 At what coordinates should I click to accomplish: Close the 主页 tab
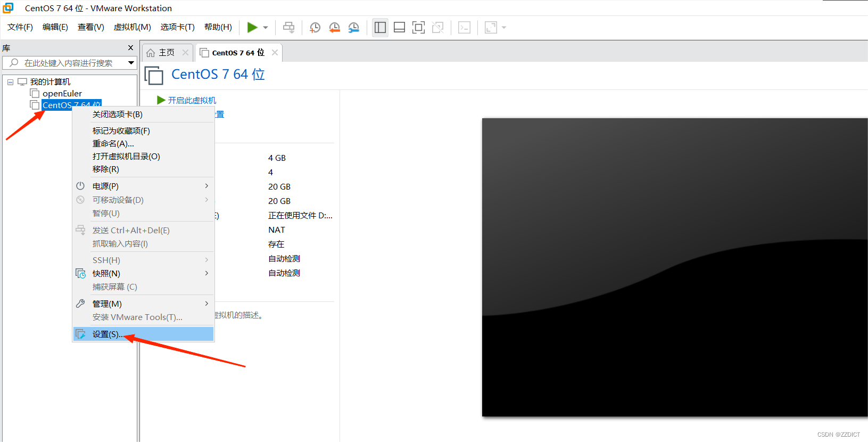(185, 52)
